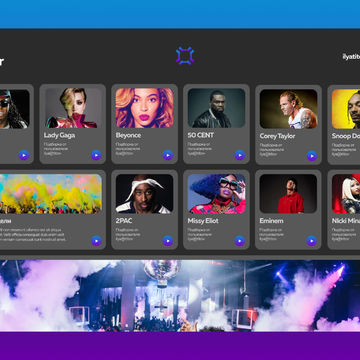
Task: Start playback on the 50 CENT card
Action: coord(240,155)
